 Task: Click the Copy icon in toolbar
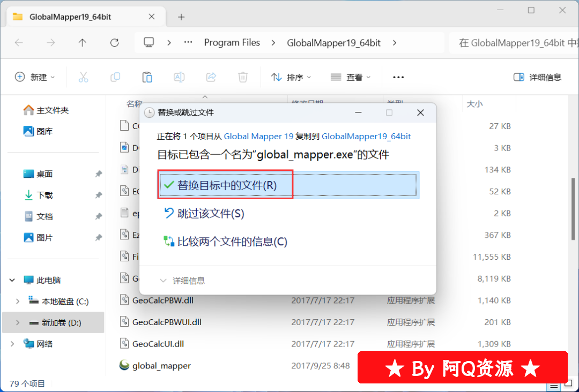click(x=115, y=77)
